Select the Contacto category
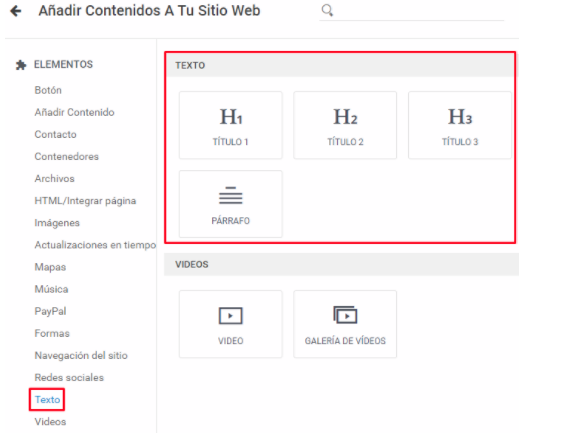The width and height of the screenshot is (578, 433). [x=55, y=135]
